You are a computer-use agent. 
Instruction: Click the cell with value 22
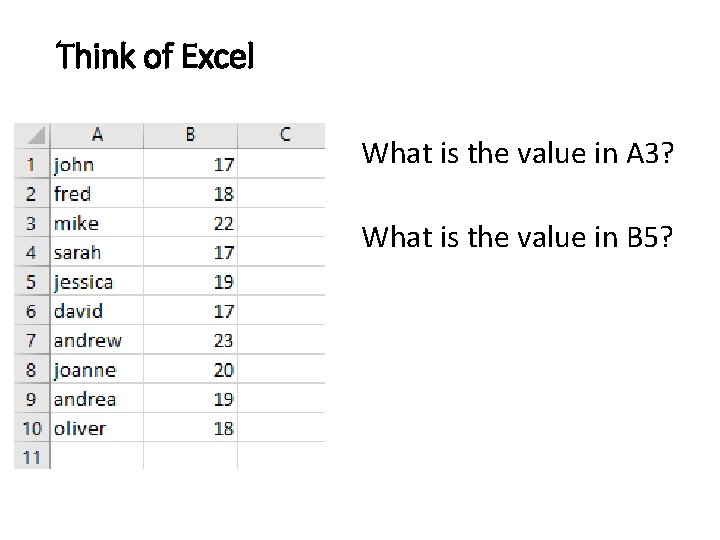[190, 223]
